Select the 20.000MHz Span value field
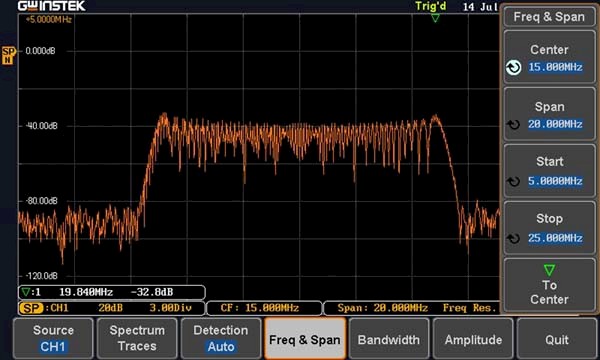 (555, 124)
